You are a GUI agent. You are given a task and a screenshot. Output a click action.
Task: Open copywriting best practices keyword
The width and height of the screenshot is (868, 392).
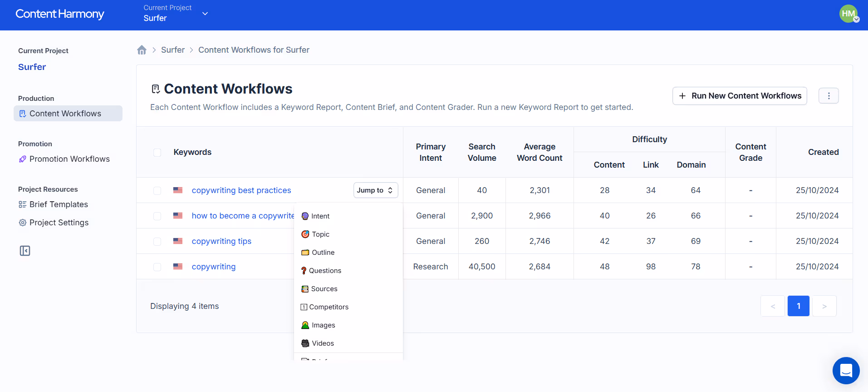pyautogui.click(x=241, y=190)
